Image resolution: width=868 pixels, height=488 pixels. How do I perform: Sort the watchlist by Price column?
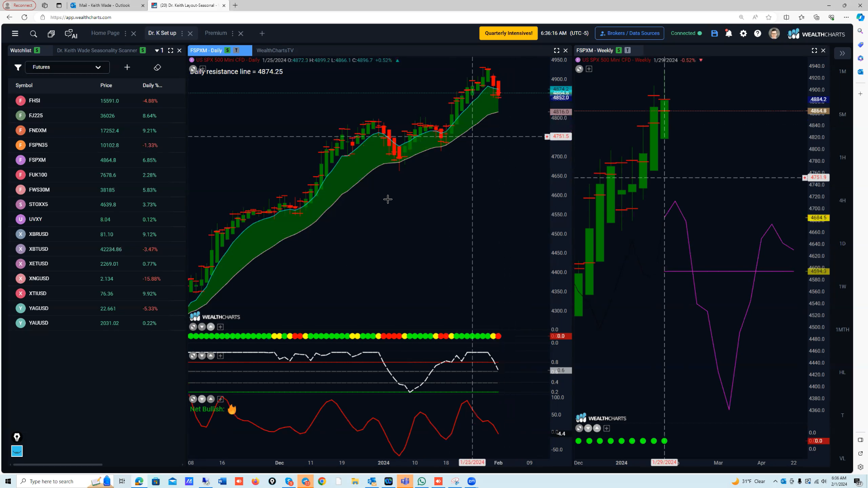(x=106, y=85)
